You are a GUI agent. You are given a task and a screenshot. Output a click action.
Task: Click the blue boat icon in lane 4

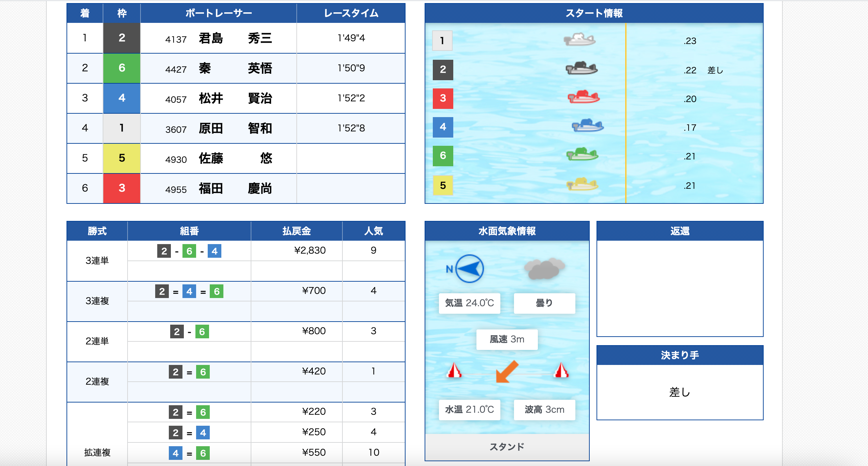(x=588, y=126)
